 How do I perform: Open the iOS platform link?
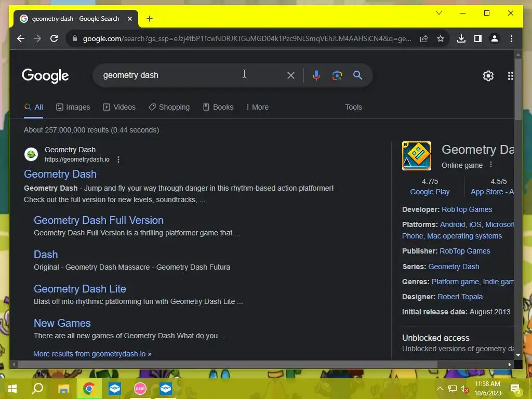(x=475, y=224)
